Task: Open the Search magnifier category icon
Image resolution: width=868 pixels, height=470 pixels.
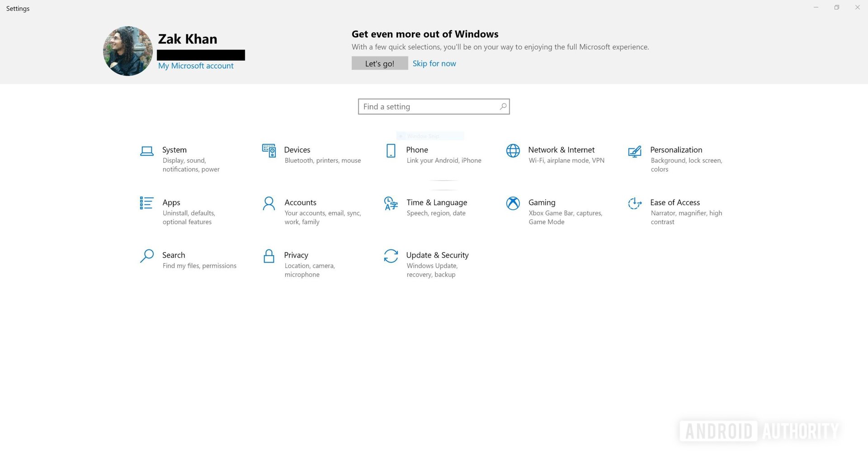Action: click(x=146, y=256)
